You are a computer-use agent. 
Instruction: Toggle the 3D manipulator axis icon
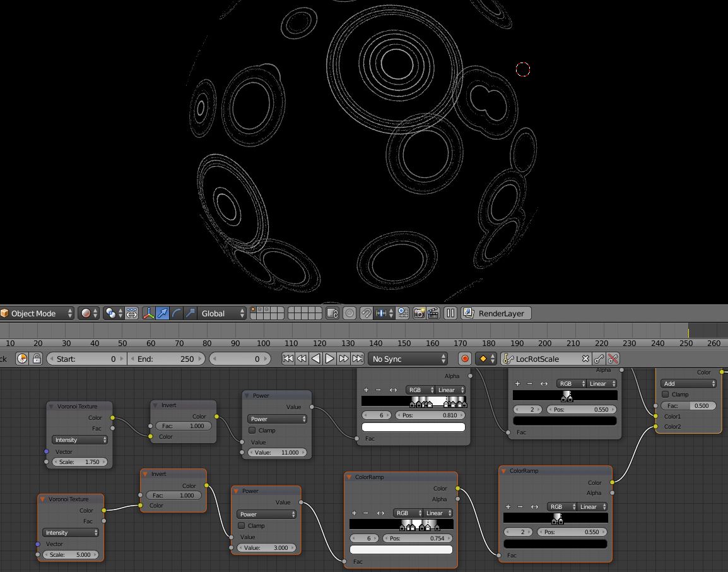point(149,313)
